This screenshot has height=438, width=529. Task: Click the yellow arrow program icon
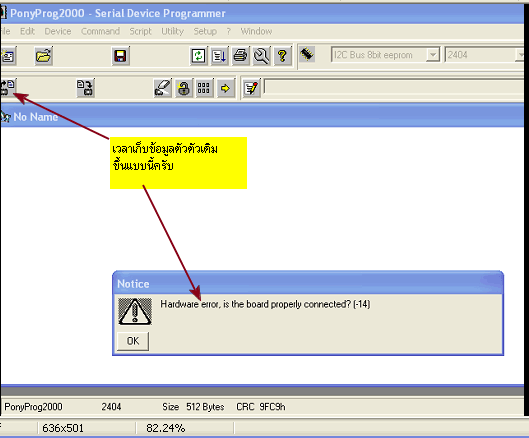point(225,89)
